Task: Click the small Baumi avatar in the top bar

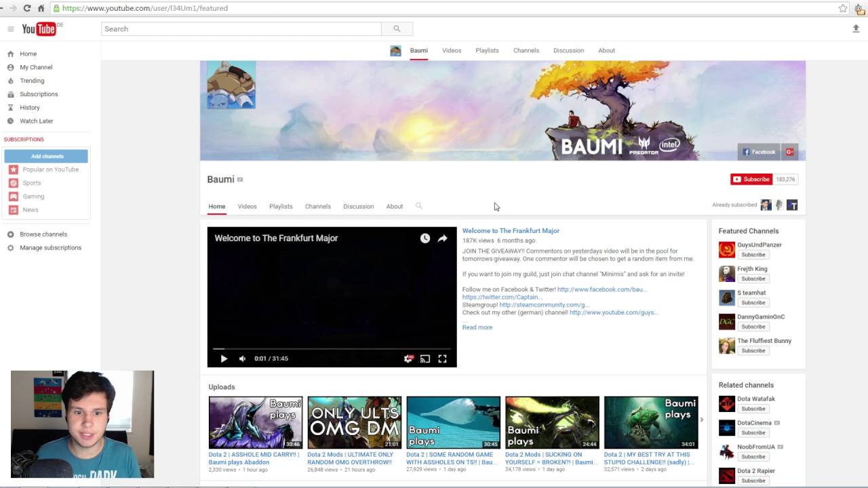Action: tap(395, 51)
